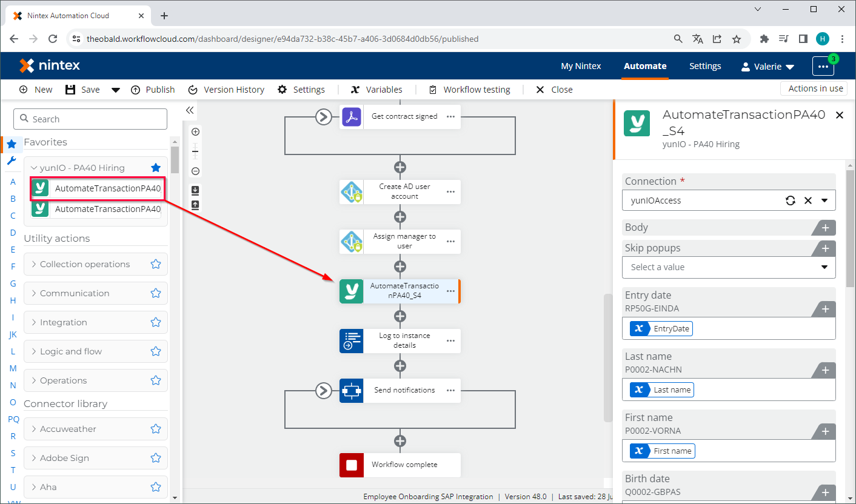856x504 pixels.
Task: Switch to the Automate section
Action: (x=645, y=66)
